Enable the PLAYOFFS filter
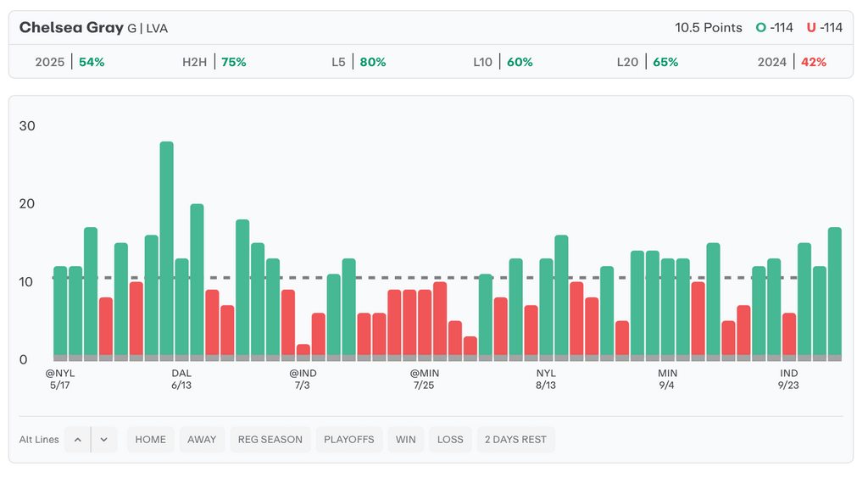 348,440
